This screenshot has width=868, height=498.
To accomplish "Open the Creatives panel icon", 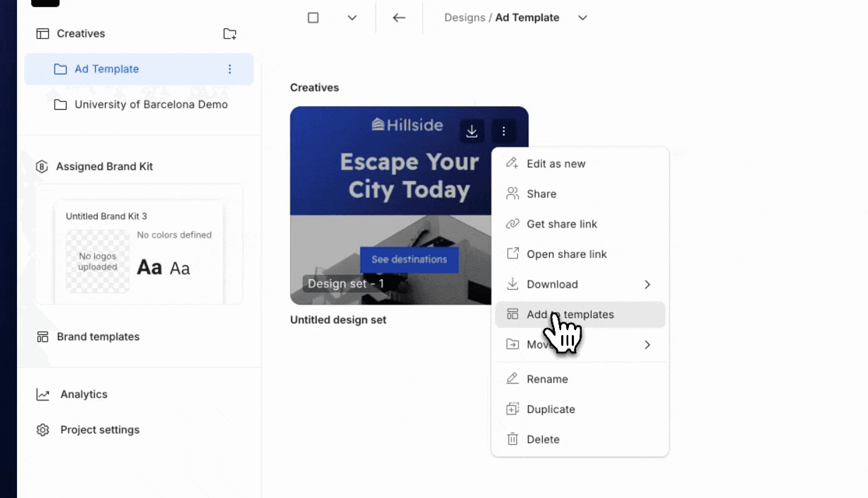I will [x=43, y=33].
